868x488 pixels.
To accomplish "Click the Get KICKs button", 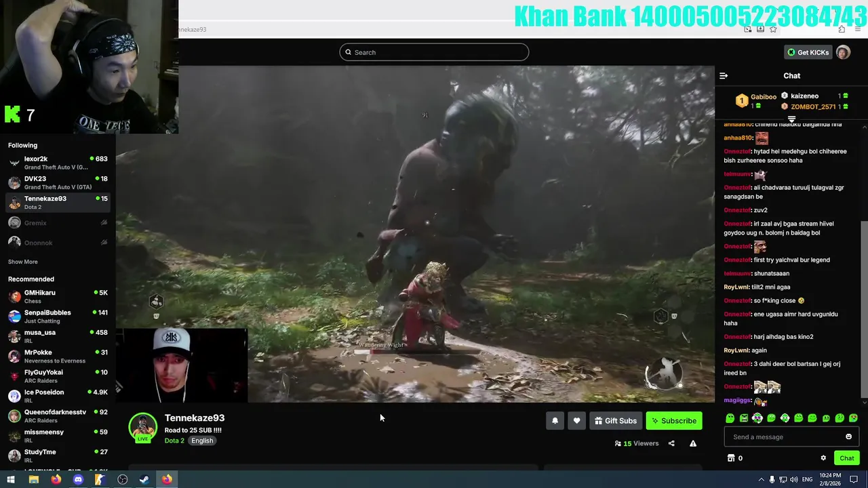I will pos(808,52).
